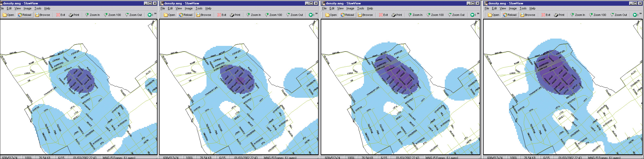Expand toolbar overflow chevron in second window
644x159 pixels.
click(317, 14)
